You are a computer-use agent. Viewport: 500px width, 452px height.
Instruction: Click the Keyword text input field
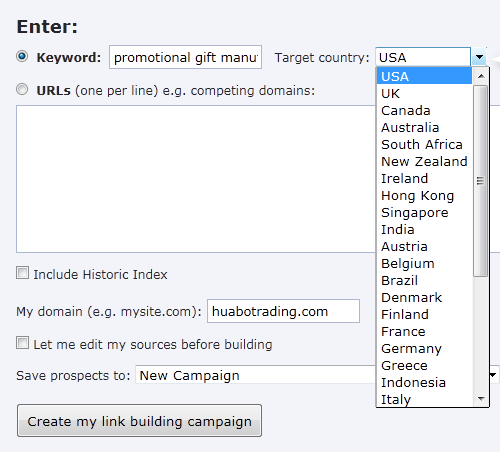(185, 57)
